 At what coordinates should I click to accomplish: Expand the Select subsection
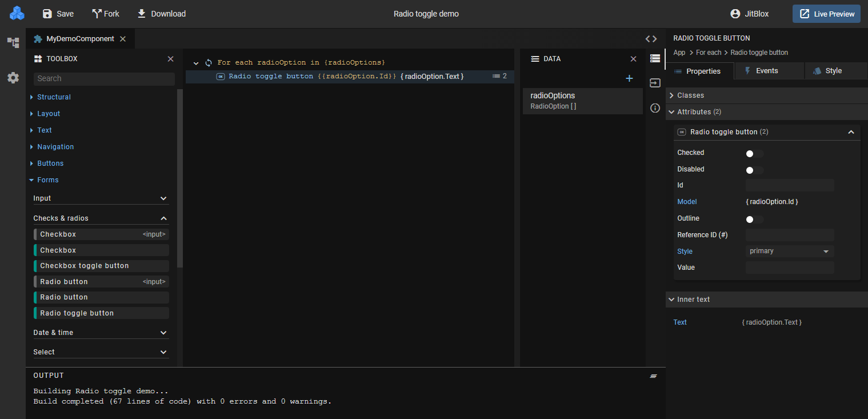coord(101,352)
